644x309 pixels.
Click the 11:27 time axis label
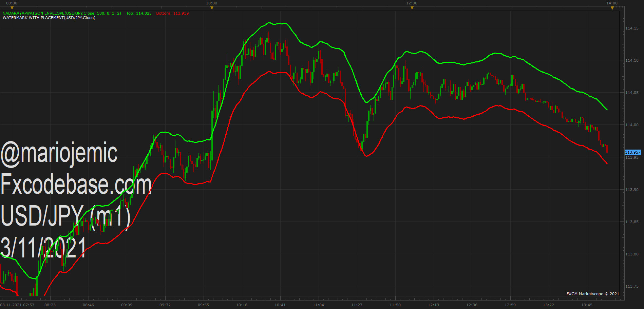pyautogui.click(x=357, y=305)
